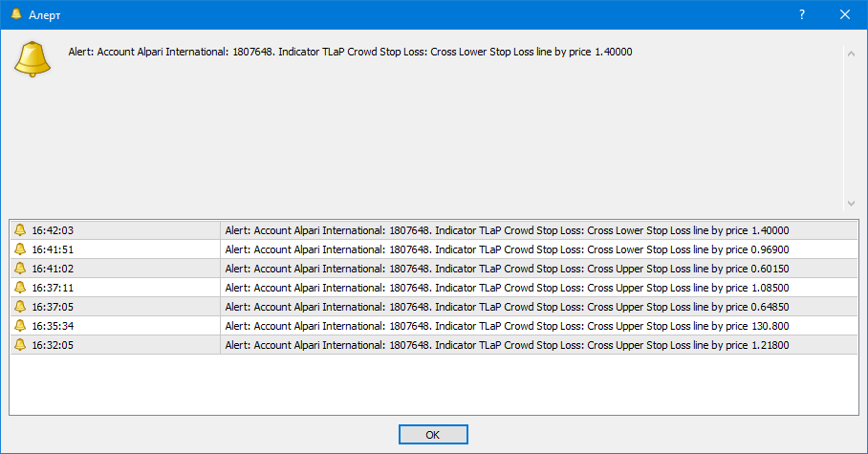Select the alert message with price 1.21800

[507, 345]
